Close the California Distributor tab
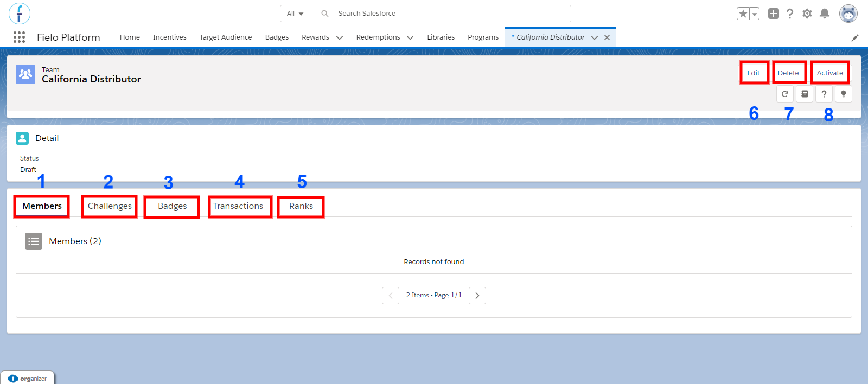 click(607, 37)
